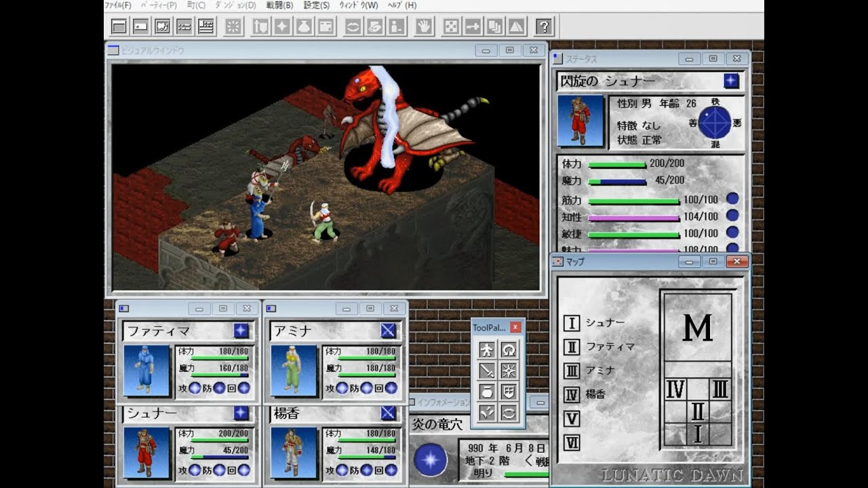Click the alignment compass in status window
Screen dimensions: 868x488
[715, 123]
